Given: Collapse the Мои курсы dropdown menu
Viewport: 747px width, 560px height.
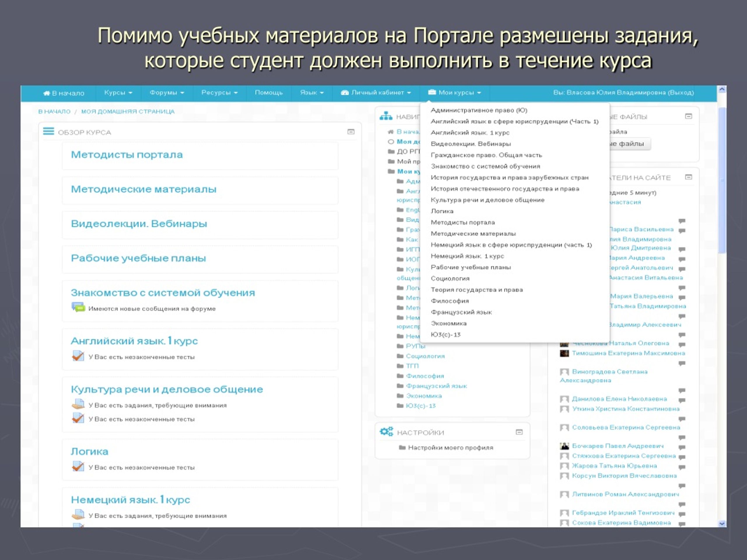Looking at the screenshot, I should pos(454,92).
